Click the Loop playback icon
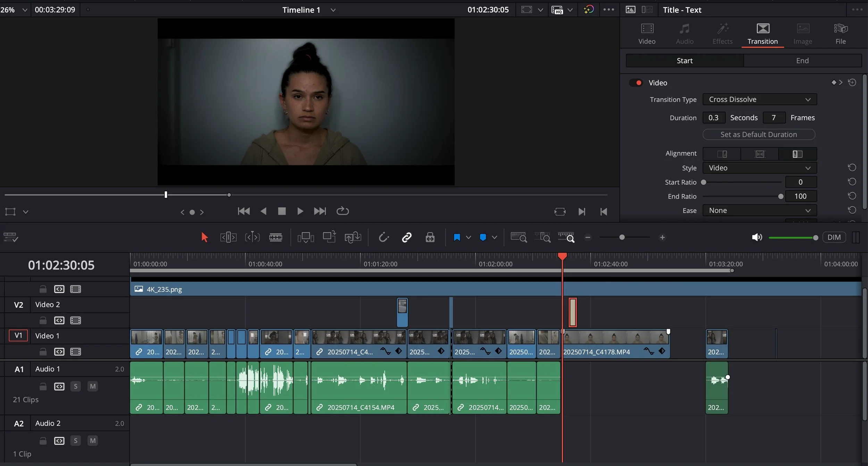This screenshot has height=466, width=868. pos(342,211)
